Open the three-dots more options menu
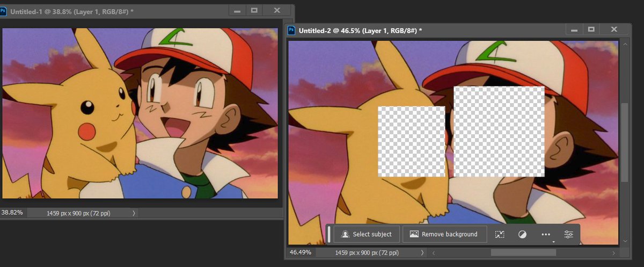The height and width of the screenshot is (267, 644). click(546, 235)
